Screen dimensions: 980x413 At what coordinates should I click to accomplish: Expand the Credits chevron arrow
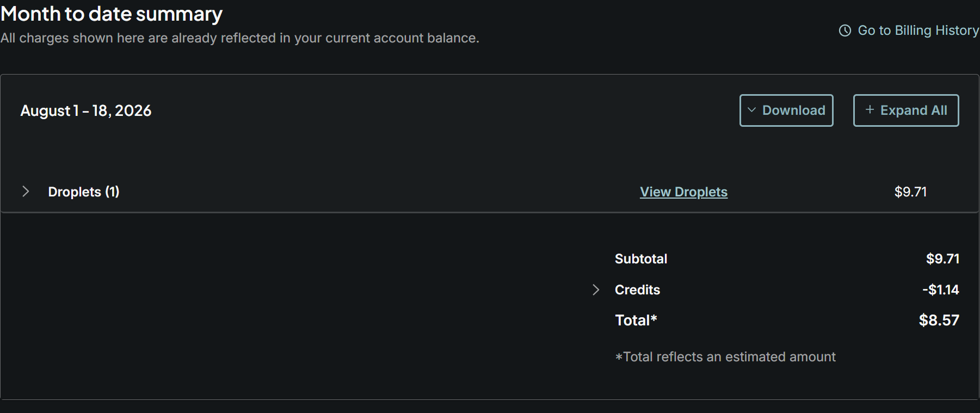click(x=596, y=289)
